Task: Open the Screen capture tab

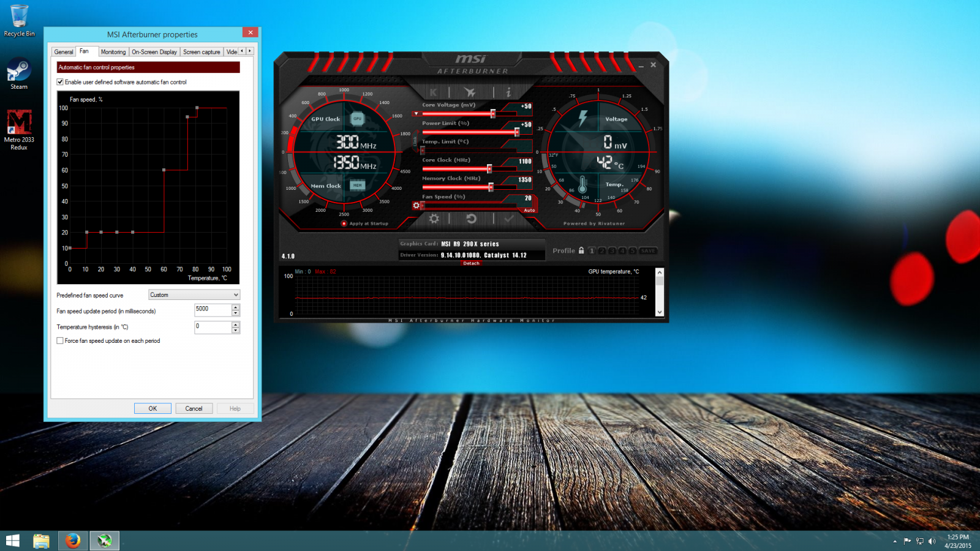Action: (x=202, y=52)
